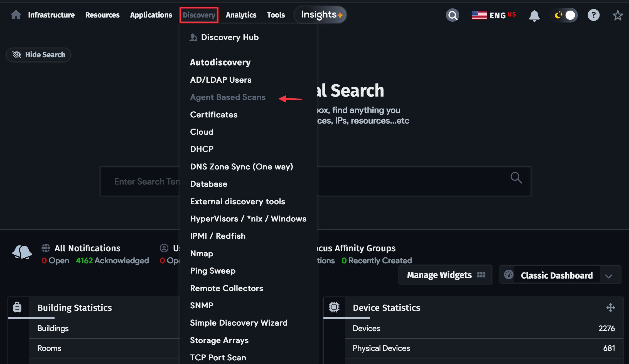
Task: Click the notifications bell beside All Notifications
Action: (22, 252)
